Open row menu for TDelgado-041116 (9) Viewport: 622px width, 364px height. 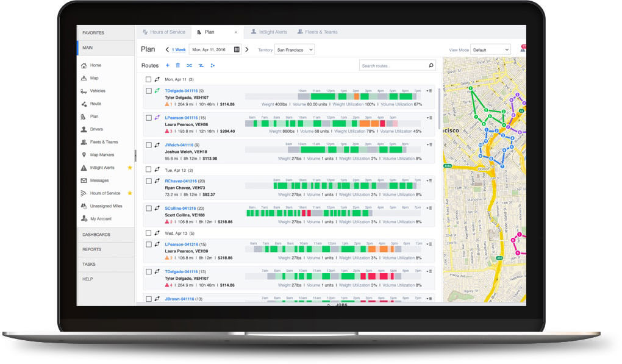click(x=430, y=91)
